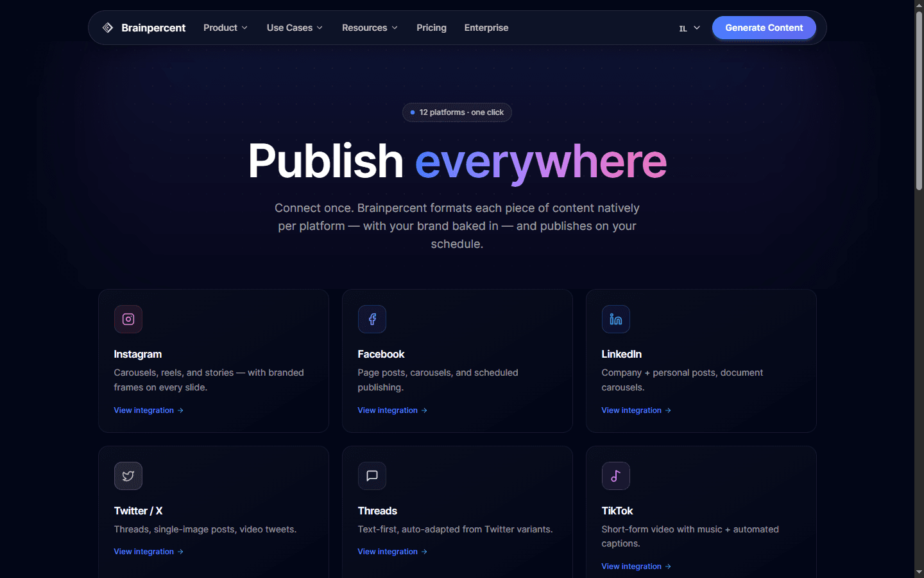The image size is (924, 578).
Task: Click the '12 platforms · one click' badge
Action: tap(457, 112)
